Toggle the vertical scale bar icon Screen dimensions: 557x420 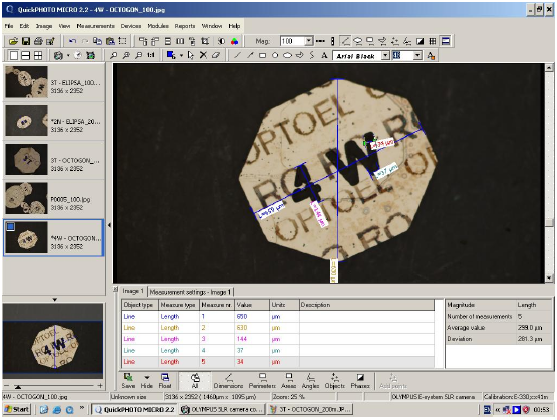click(332, 41)
